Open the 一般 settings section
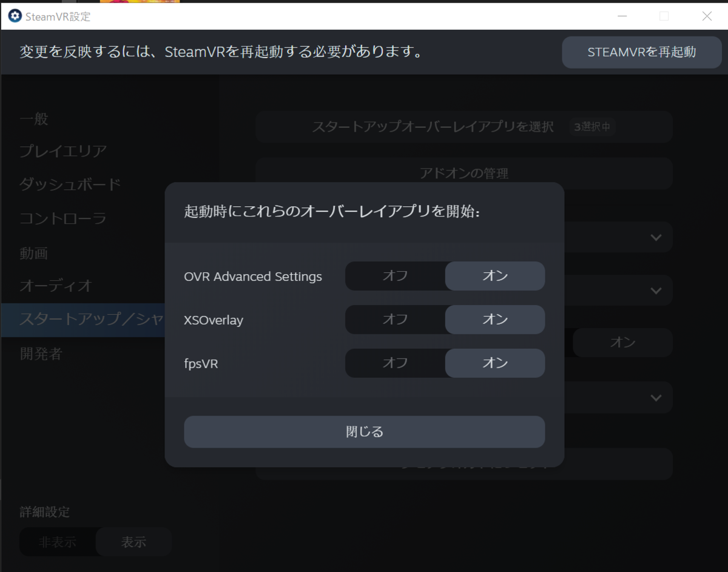This screenshot has height=572, width=728. click(x=34, y=119)
